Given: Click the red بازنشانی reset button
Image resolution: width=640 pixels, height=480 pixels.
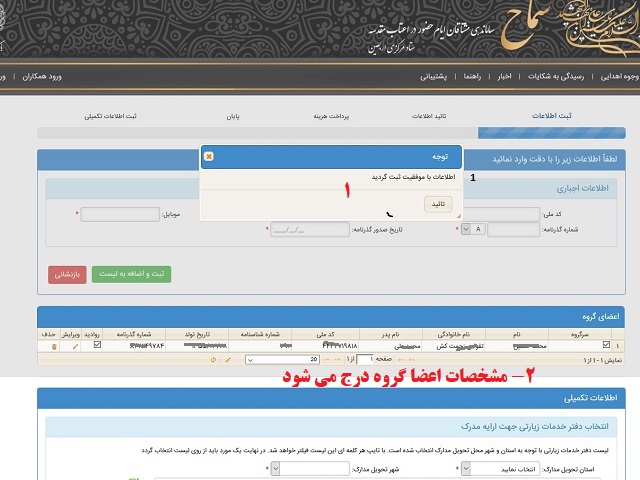Looking at the screenshot, I should pos(67,274).
